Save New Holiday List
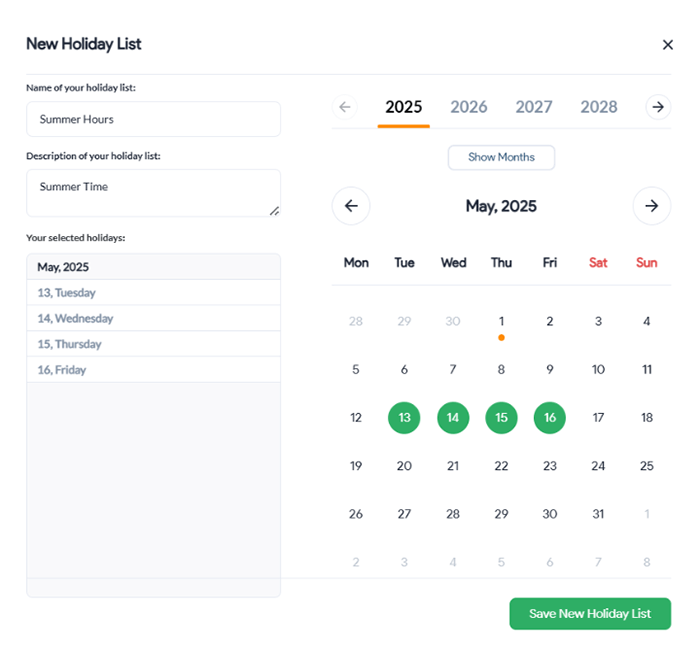Screen dimensions: 700x649 pos(590,614)
